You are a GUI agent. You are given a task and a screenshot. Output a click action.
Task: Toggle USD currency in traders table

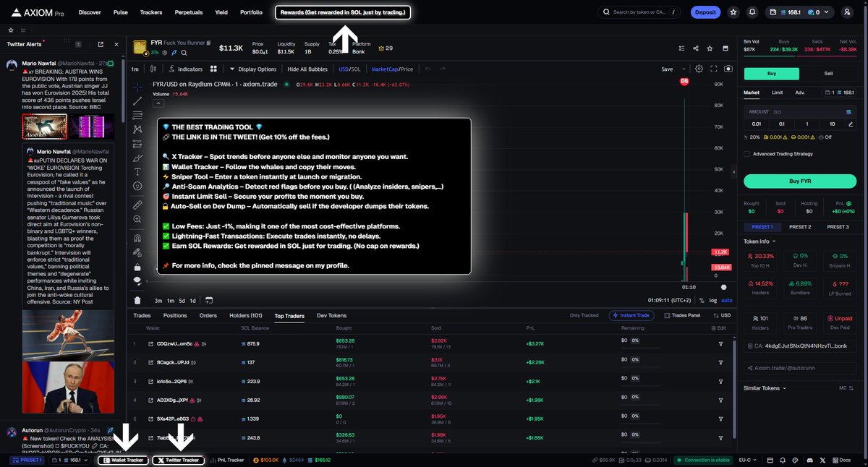(722, 315)
